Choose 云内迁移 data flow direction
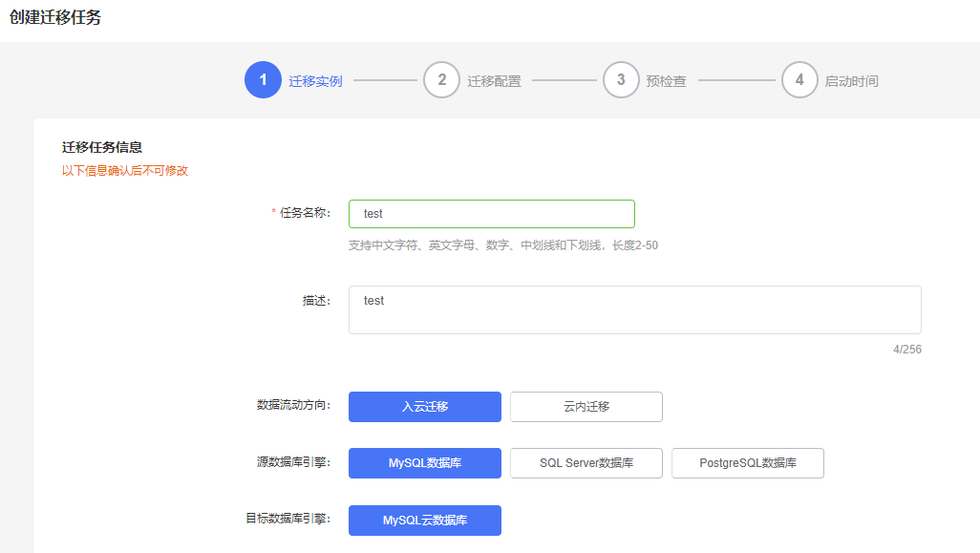This screenshot has height=553, width=980. [x=586, y=407]
